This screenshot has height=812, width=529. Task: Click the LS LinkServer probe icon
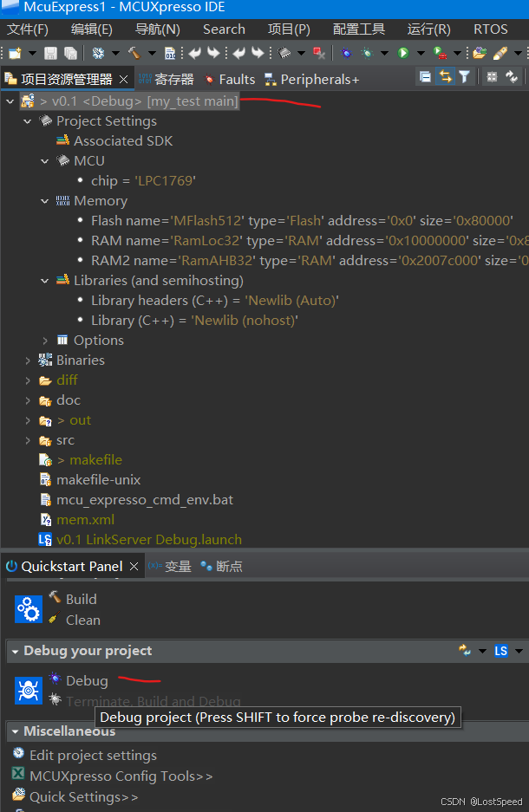(501, 651)
